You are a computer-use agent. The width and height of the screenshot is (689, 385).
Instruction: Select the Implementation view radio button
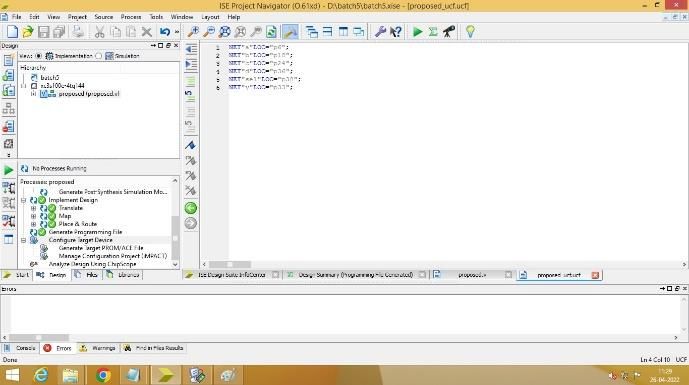(x=38, y=56)
